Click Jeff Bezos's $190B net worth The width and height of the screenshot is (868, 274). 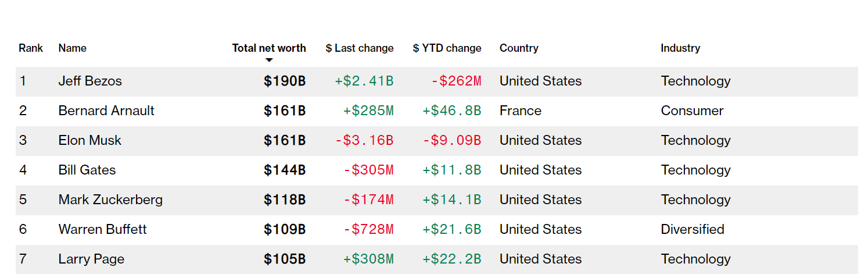(285, 81)
